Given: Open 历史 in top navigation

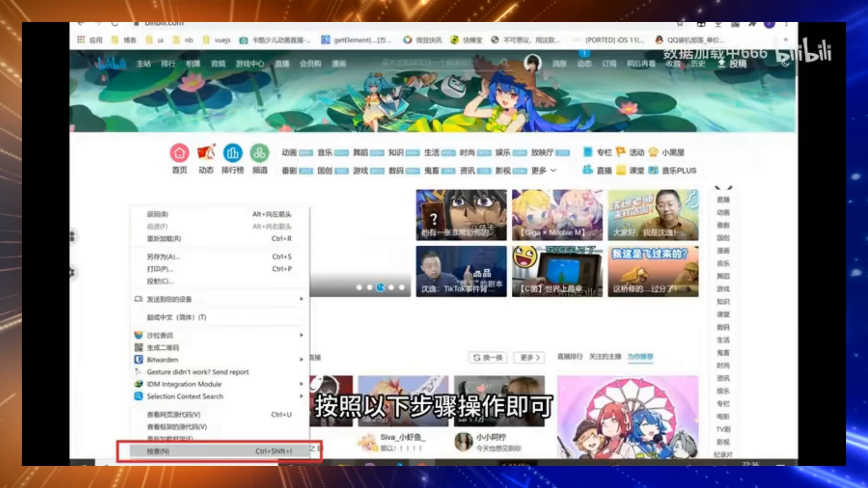Looking at the screenshot, I should [x=698, y=64].
